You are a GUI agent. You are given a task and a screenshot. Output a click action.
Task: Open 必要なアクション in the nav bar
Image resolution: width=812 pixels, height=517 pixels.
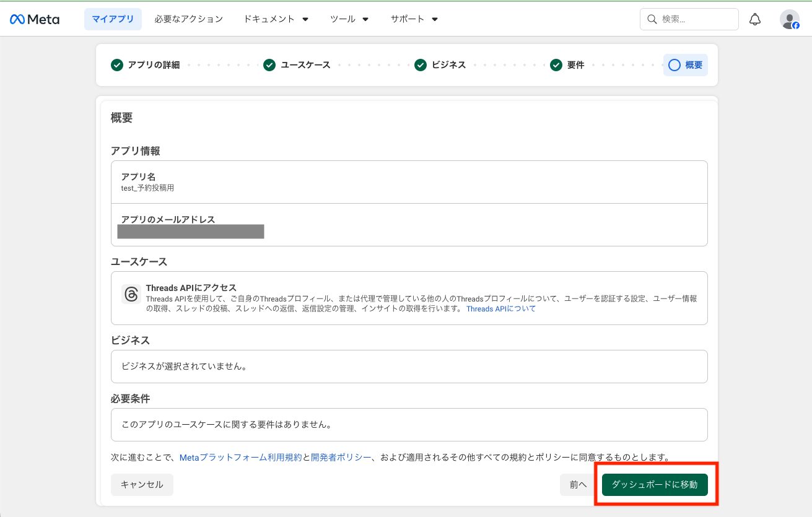click(x=188, y=19)
